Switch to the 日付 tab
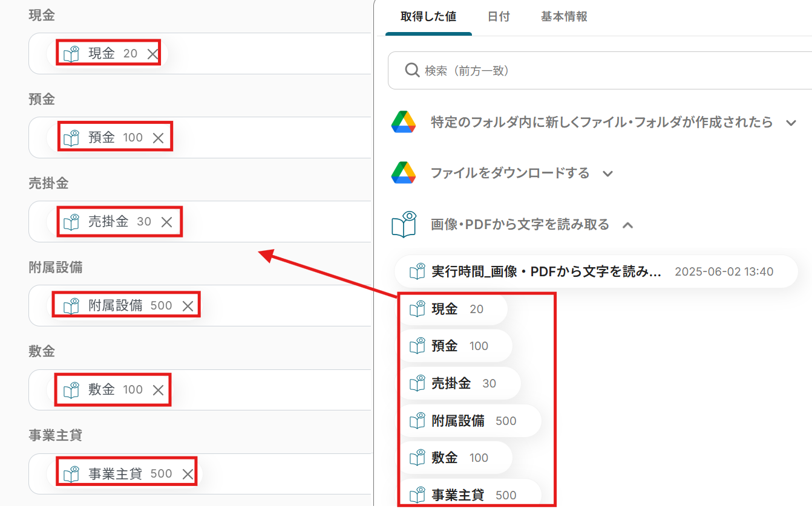This screenshot has height=512, width=812. pos(499,17)
